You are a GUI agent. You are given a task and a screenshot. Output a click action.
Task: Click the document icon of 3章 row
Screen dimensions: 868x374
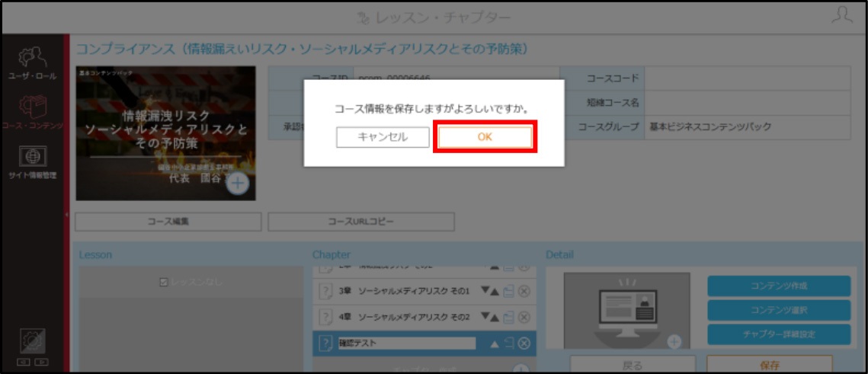[x=326, y=292]
